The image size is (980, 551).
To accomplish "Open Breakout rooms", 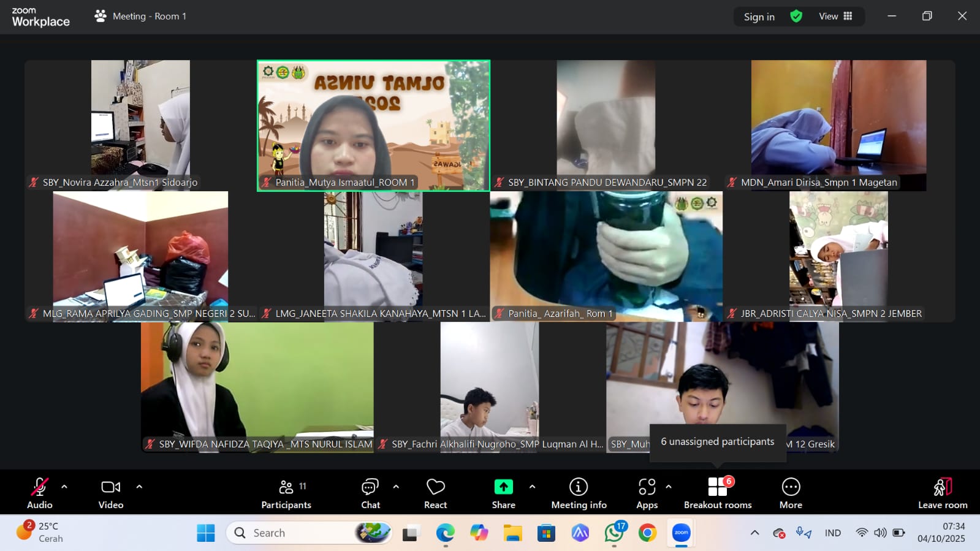I will [718, 493].
